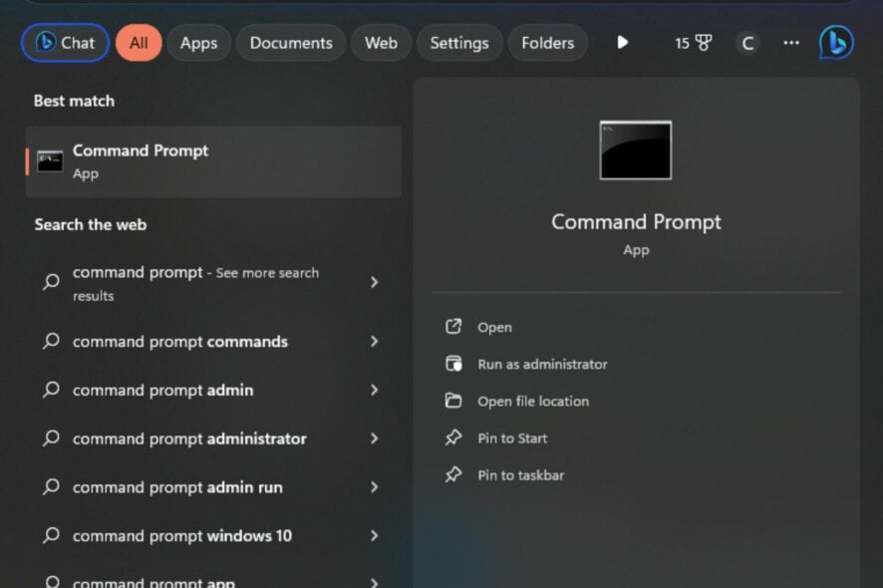Click search icon beside 'command prompt admin run'
Screen dimensions: 883x588
[51, 486]
